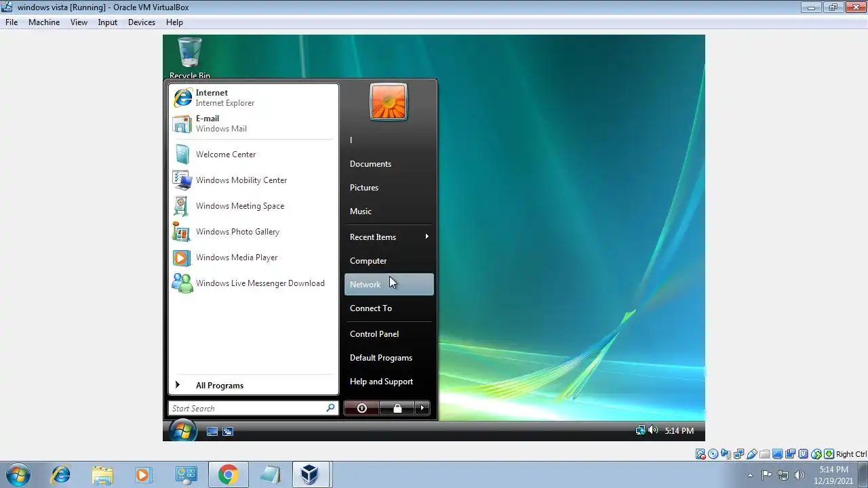Open Default Programs
The height and width of the screenshot is (488, 868).
[x=389, y=358]
